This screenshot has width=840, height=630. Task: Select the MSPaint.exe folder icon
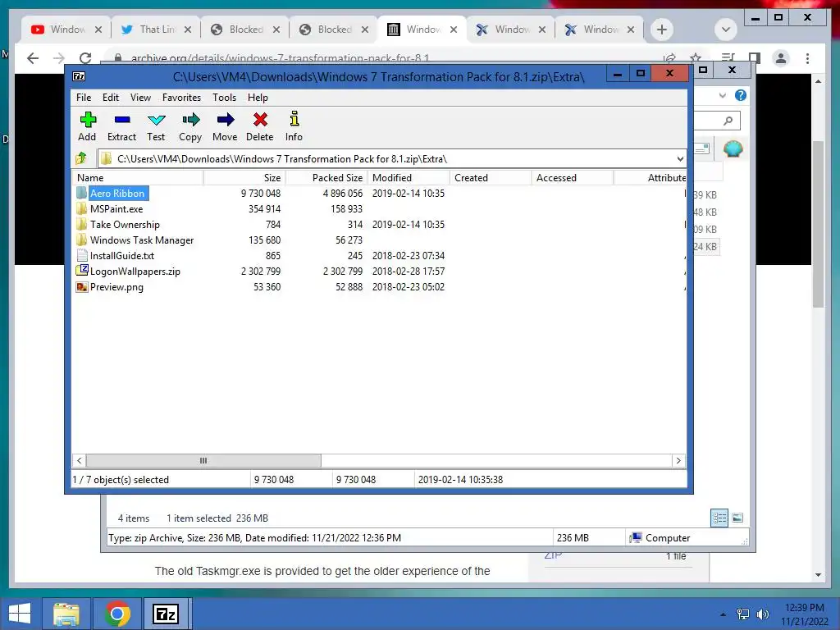pos(81,209)
